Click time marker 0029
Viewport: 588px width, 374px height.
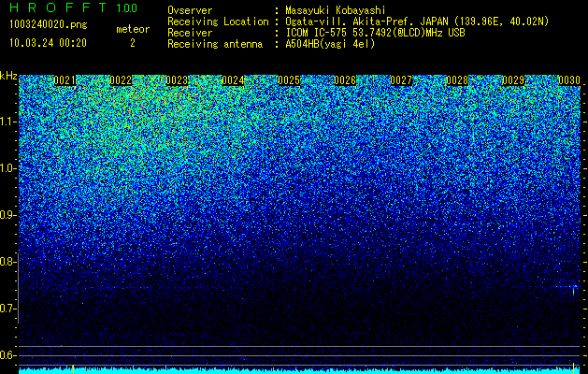coord(513,80)
